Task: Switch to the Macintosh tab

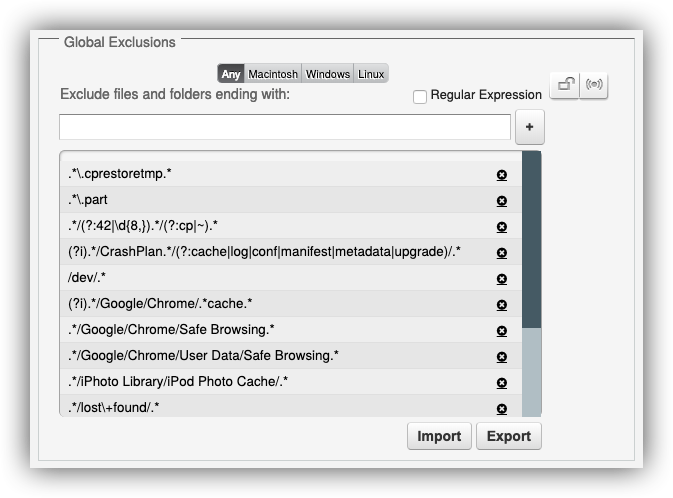Action: [273, 74]
